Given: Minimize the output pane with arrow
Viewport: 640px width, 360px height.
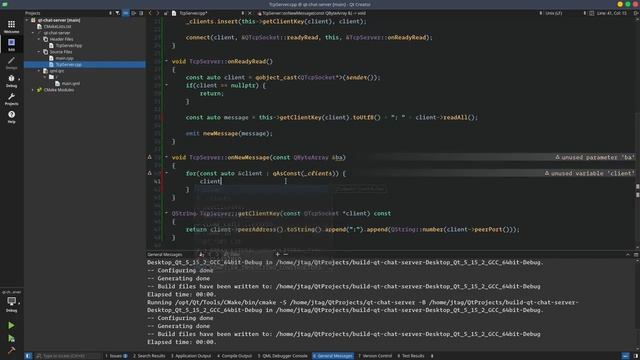Looking at the screenshot, I should point(628,254).
